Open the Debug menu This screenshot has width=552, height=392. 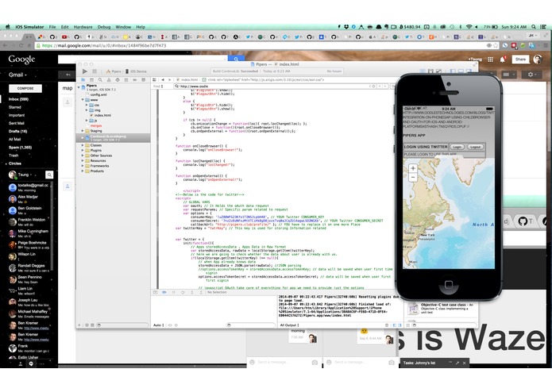pyautogui.click(x=104, y=27)
